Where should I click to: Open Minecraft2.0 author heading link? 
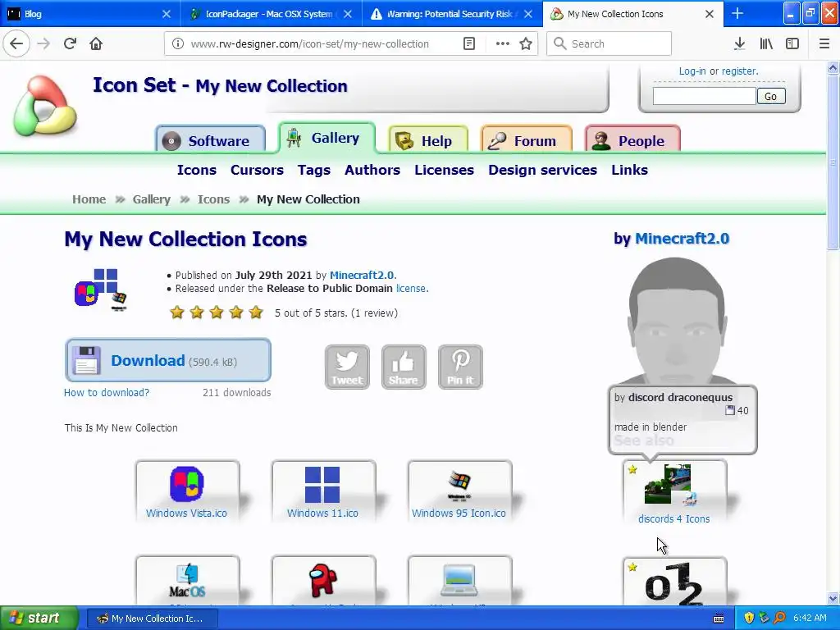tap(682, 239)
